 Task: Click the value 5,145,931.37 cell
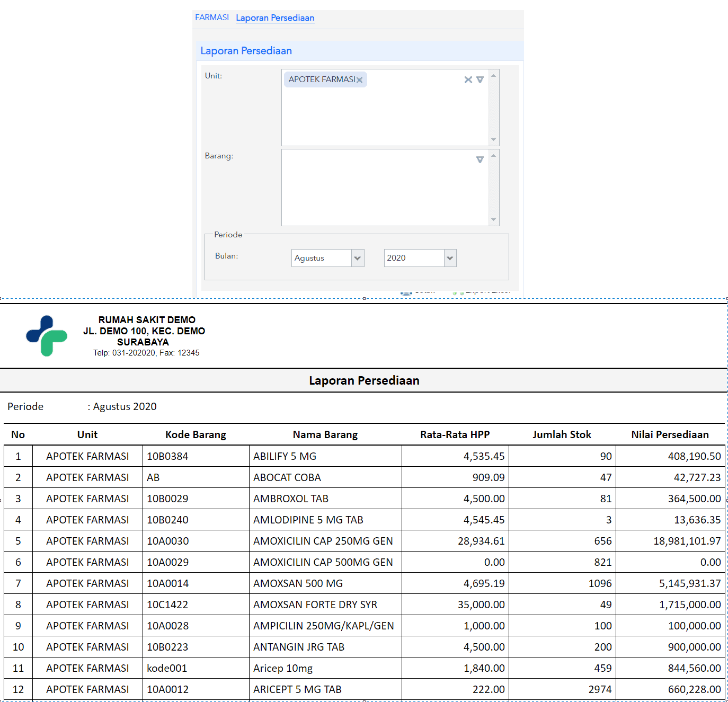point(670,583)
